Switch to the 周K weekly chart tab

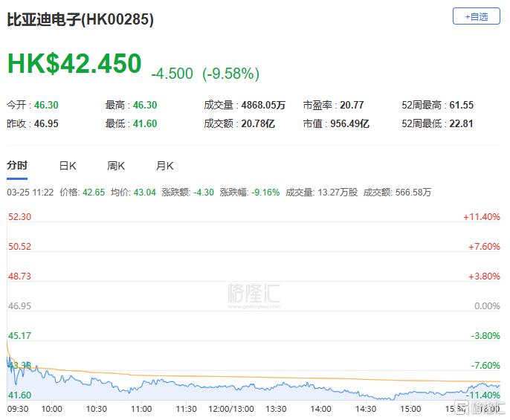(x=116, y=166)
